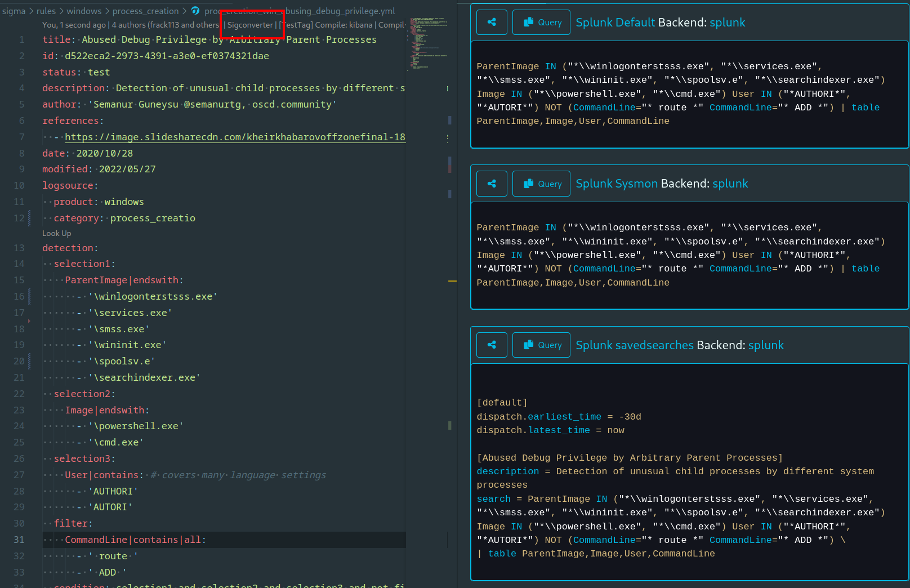Screen dimensions: 910x588
Task: Click the 'You, 1 second ago' blame lens
Action: tap(74, 25)
